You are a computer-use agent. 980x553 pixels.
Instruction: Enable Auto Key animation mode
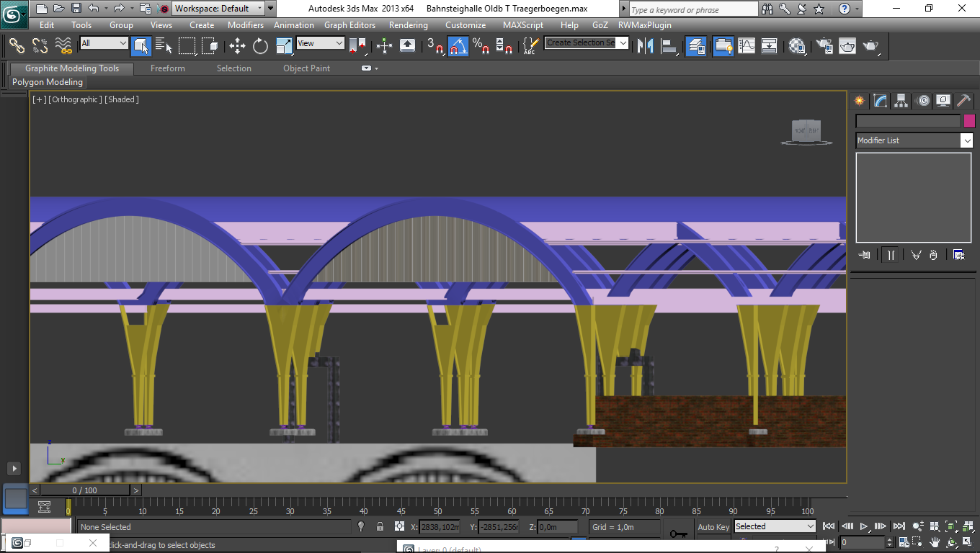point(713,527)
